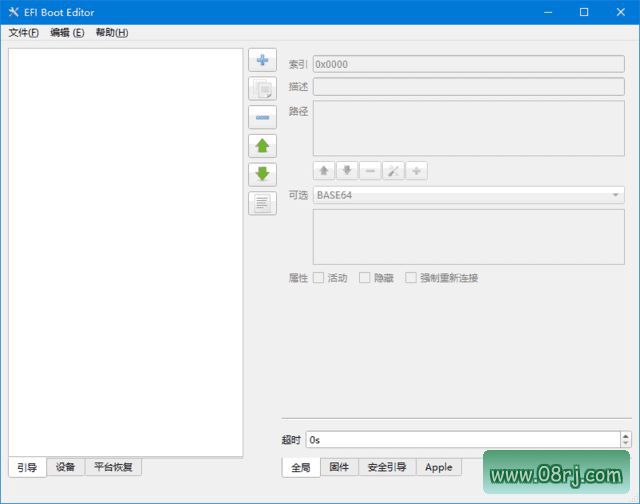Screen dimensions: 640x504
Task: Click the document icon below green arrows
Action: pos(262,203)
